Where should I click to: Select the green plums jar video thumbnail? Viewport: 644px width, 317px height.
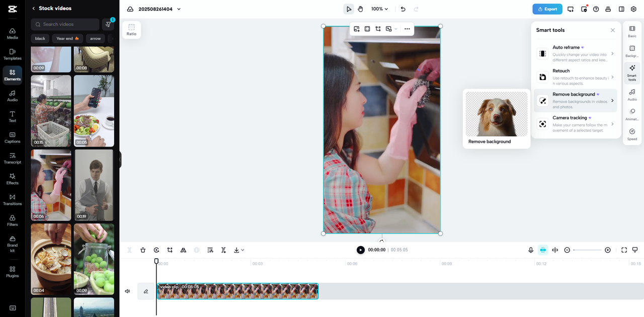click(x=94, y=259)
